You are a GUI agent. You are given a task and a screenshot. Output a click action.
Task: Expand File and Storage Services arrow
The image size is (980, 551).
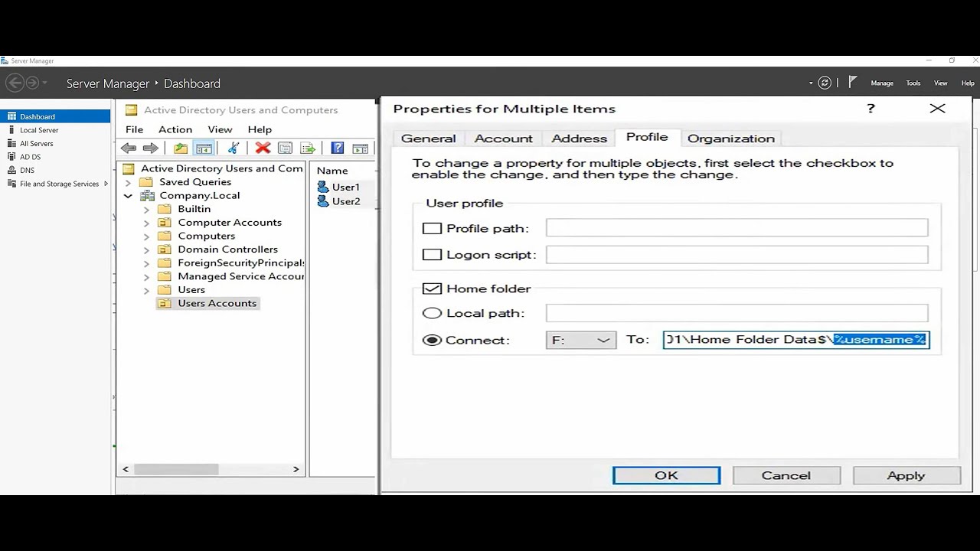[x=106, y=184]
